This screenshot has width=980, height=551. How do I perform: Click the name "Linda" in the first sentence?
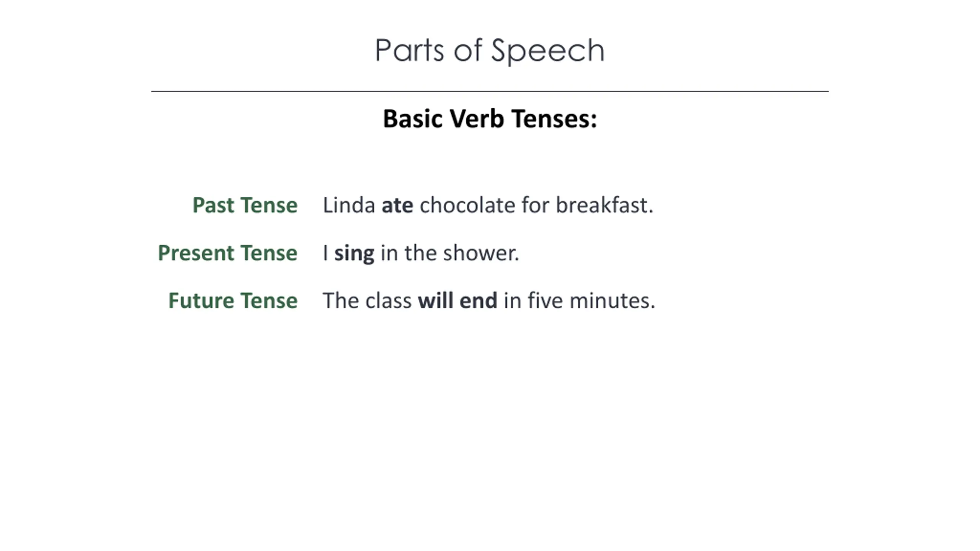tap(349, 205)
